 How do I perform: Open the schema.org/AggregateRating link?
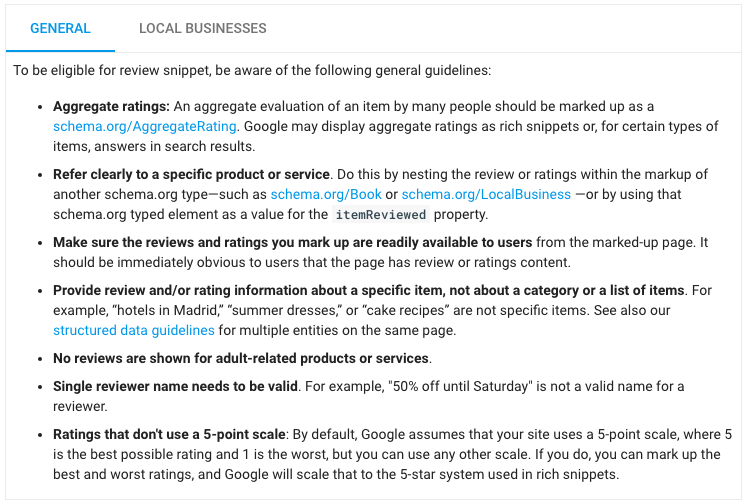145,126
